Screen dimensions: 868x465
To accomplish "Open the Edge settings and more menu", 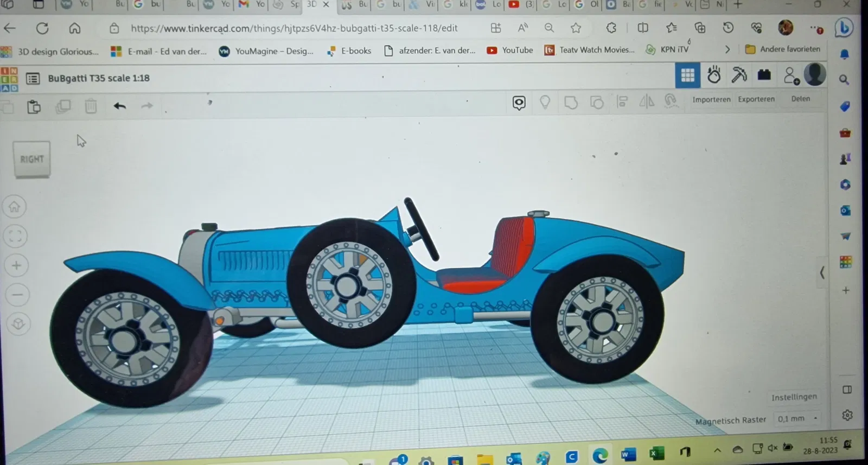I will pyautogui.click(x=816, y=28).
